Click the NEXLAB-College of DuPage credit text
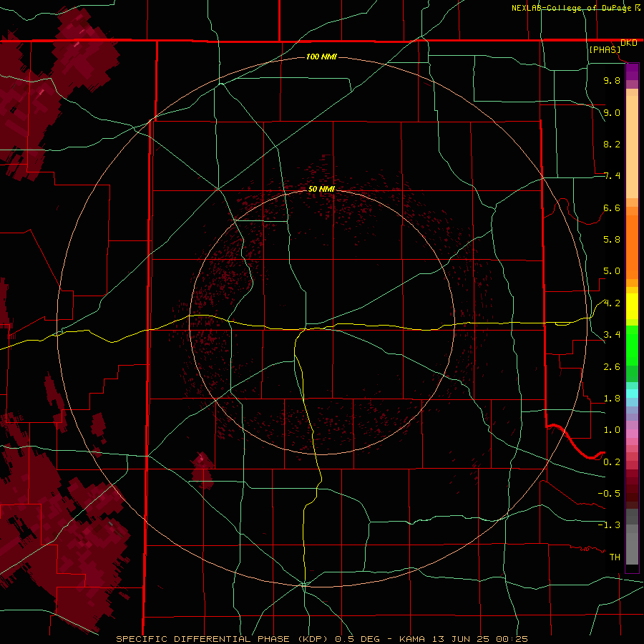Screen dimensions: 644x644 [x=572, y=8]
